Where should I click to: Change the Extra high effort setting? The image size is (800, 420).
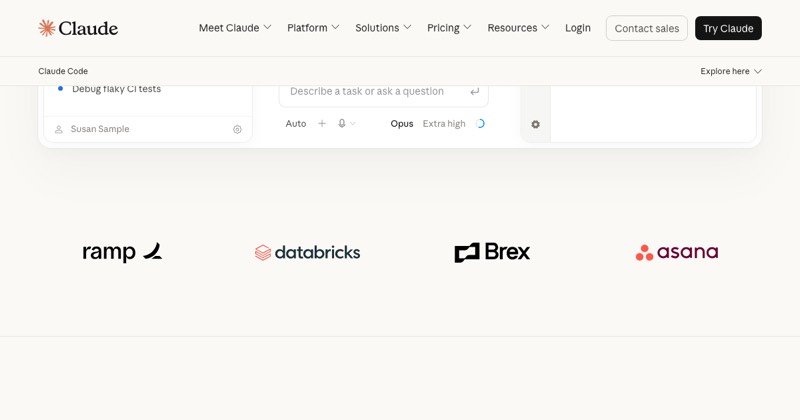tap(444, 123)
